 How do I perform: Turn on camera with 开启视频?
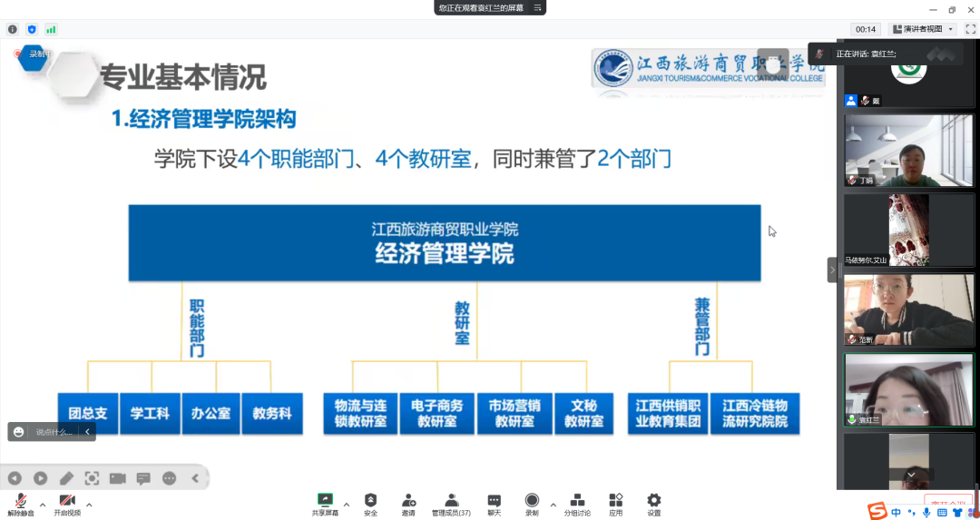(x=66, y=504)
